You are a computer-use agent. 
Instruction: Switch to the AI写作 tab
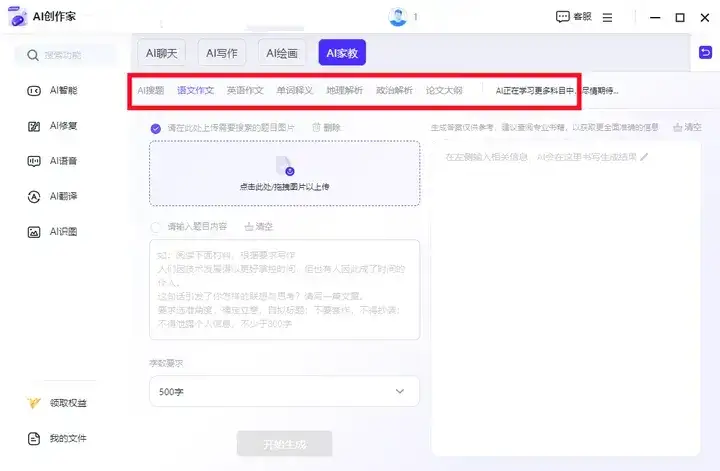click(224, 52)
